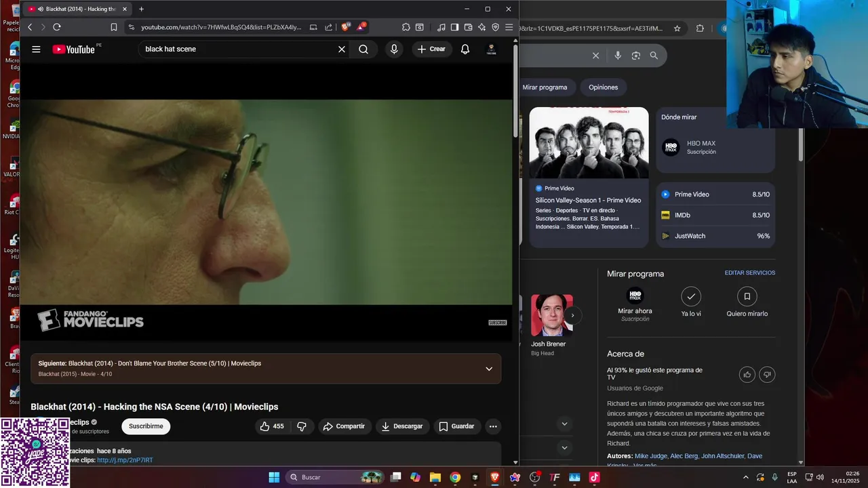Open more actions ellipsis under video

pyautogui.click(x=493, y=426)
